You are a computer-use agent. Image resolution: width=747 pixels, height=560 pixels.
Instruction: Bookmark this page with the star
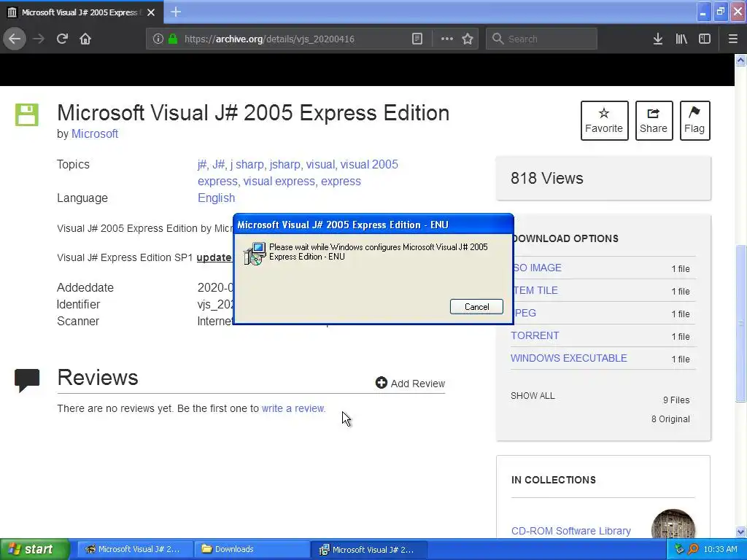coord(468,39)
